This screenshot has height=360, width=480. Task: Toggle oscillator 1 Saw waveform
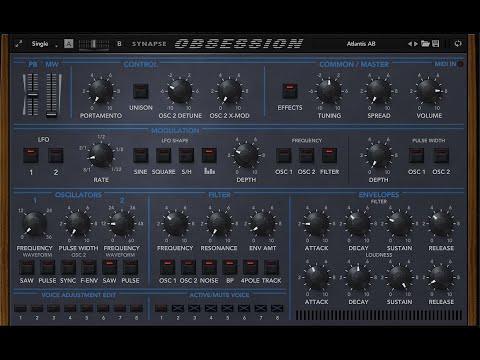[27, 267]
